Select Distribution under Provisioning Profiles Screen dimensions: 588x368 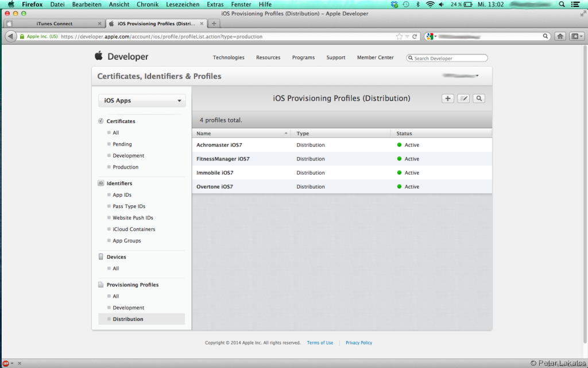(x=142, y=319)
